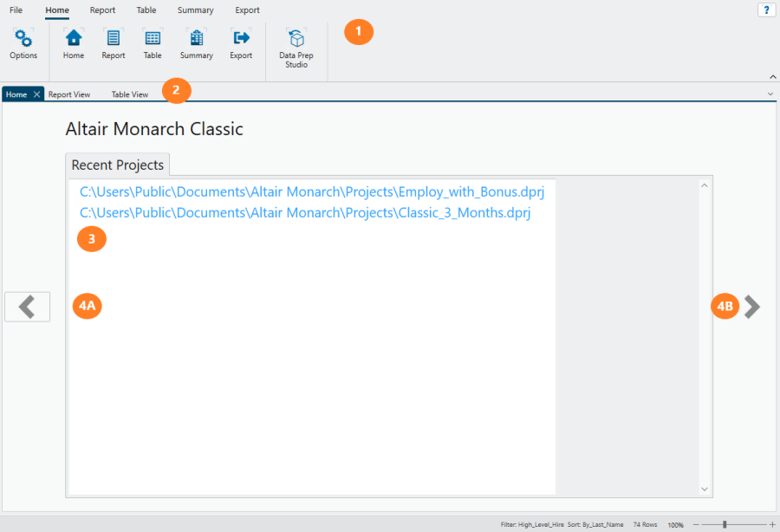Switch to Report View tab

[x=69, y=94]
